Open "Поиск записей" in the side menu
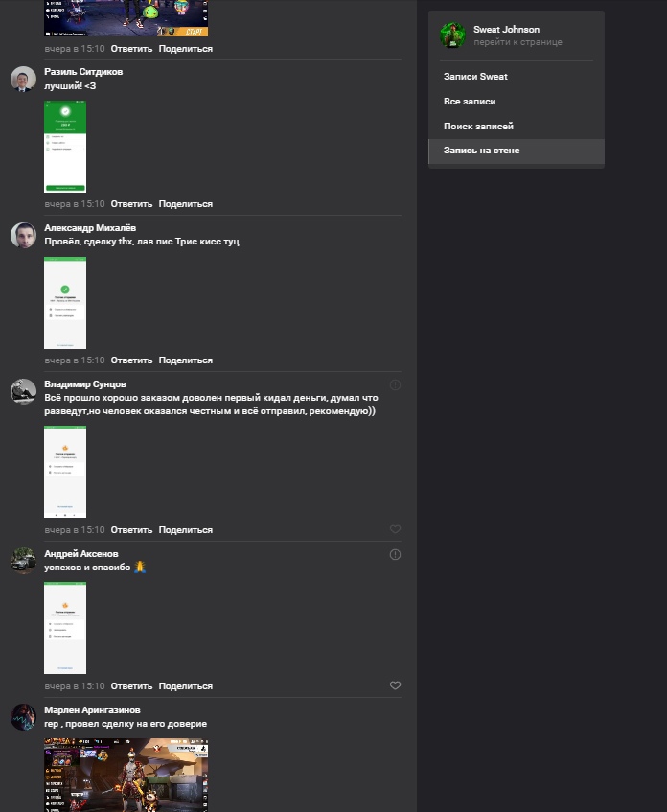The width and height of the screenshot is (667, 812). [x=478, y=126]
